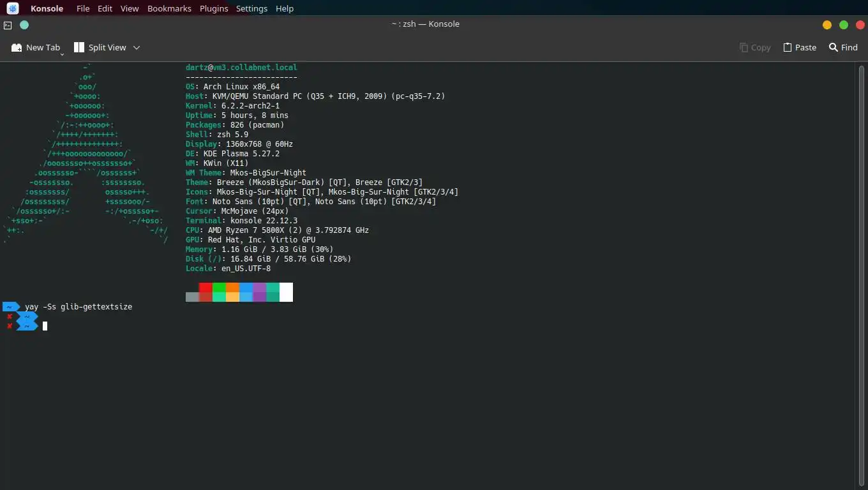The image size is (868, 490).
Task: Click the 'Uptime: 5 hours, 8 mins' line
Action: tap(237, 115)
